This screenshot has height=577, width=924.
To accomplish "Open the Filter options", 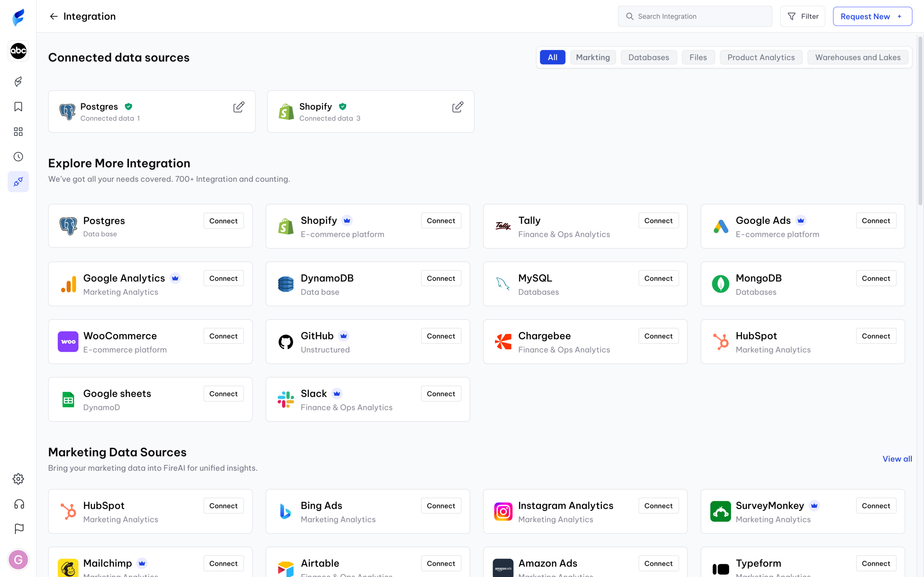I will click(x=803, y=17).
